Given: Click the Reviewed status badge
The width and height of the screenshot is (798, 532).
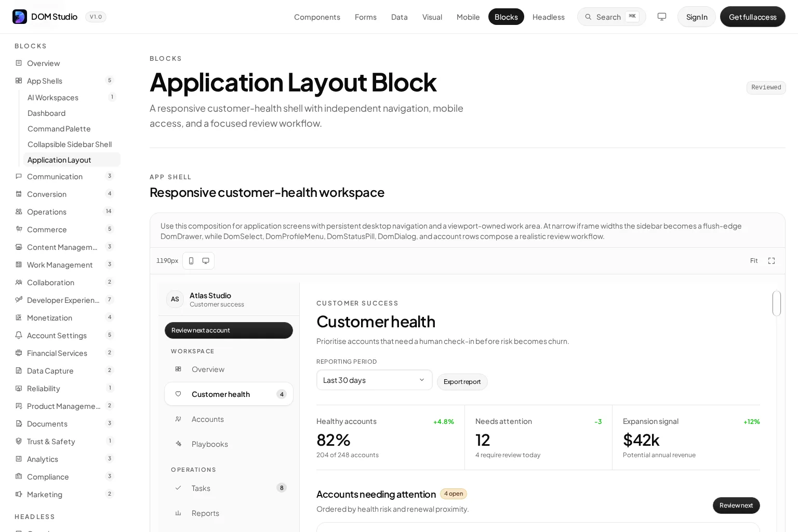Looking at the screenshot, I should (x=766, y=87).
